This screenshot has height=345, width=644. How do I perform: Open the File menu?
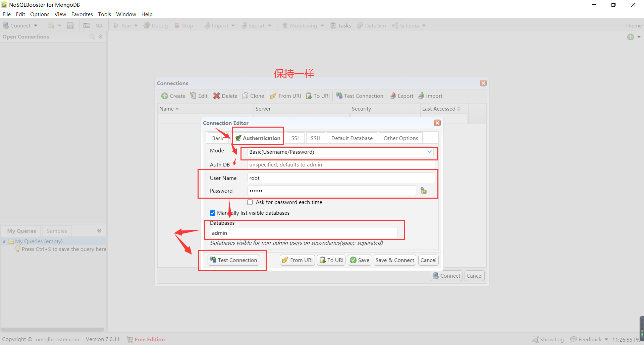(x=6, y=14)
